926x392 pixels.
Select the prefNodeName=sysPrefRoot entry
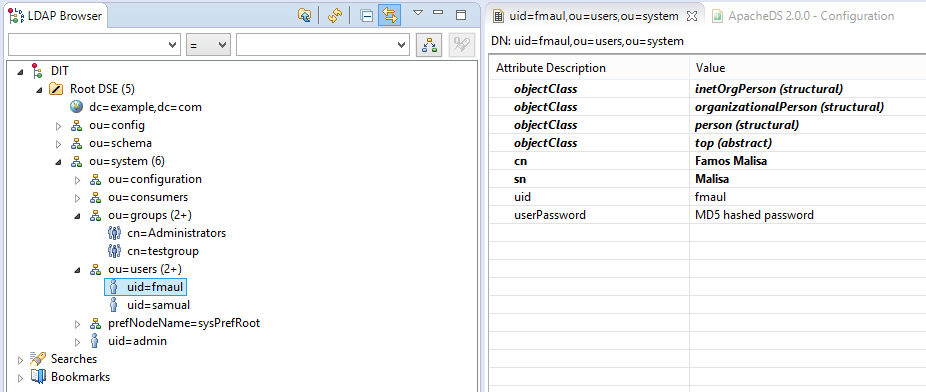[184, 323]
